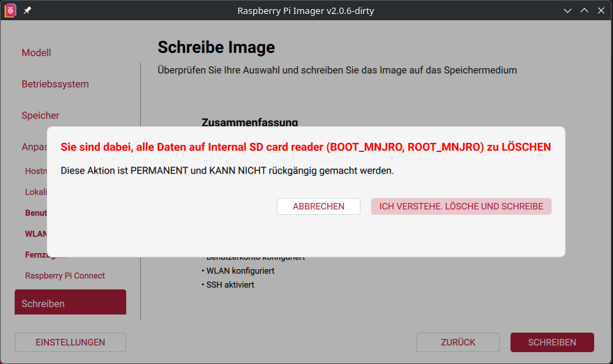Viewport: 613px width, 364px height.
Task: Click the 'SSH aktiviert' summary item
Action: coord(228,285)
